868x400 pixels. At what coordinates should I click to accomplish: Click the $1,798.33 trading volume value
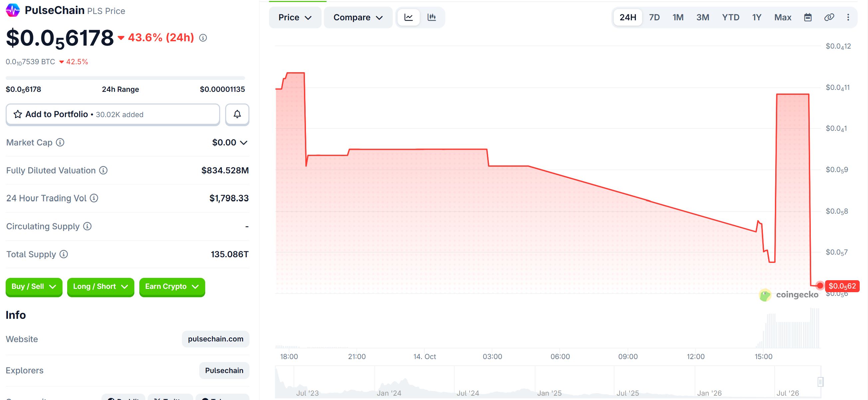[x=229, y=198]
